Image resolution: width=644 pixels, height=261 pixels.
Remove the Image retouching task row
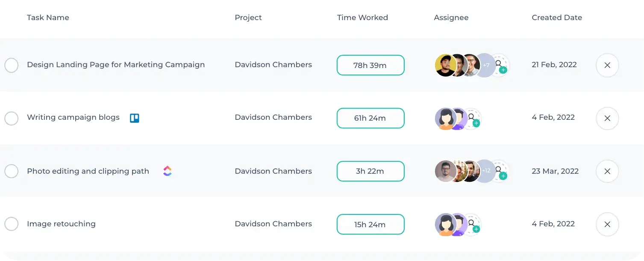click(x=607, y=224)
